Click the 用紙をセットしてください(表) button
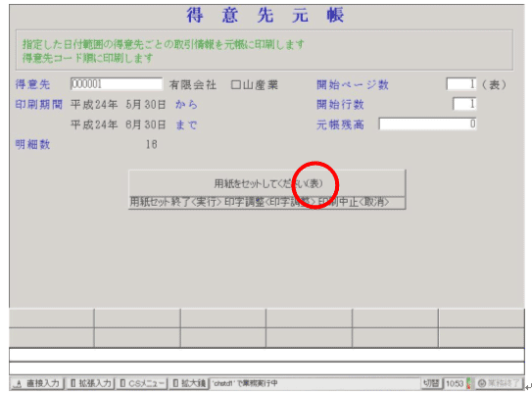532x395 pixels. click(267, 183)
